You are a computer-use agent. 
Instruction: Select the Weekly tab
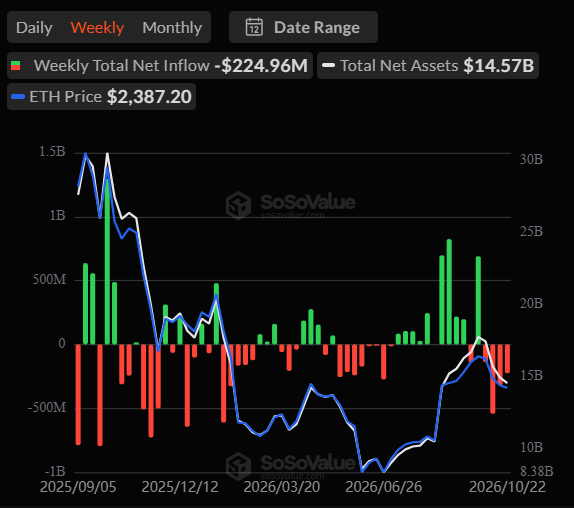97,28
